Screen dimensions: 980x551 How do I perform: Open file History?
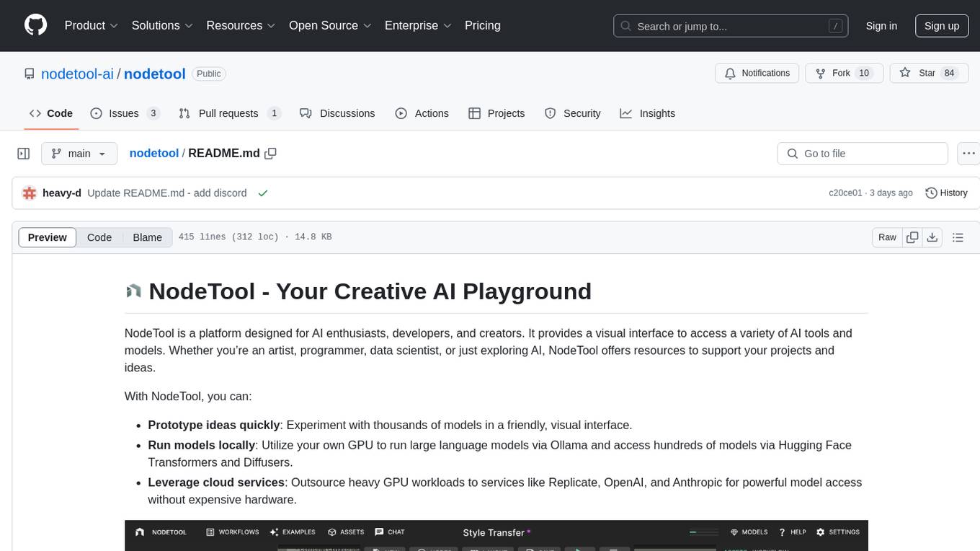coord(946,193)
